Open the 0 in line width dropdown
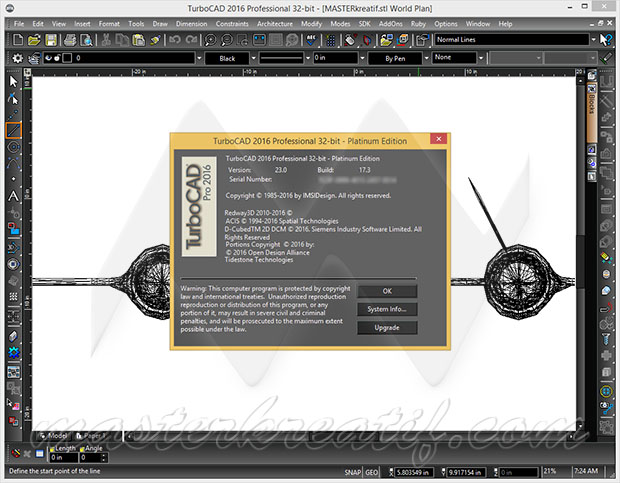Image resolution: width=620 pixels, height=483 pixels. tap(362, 58)
